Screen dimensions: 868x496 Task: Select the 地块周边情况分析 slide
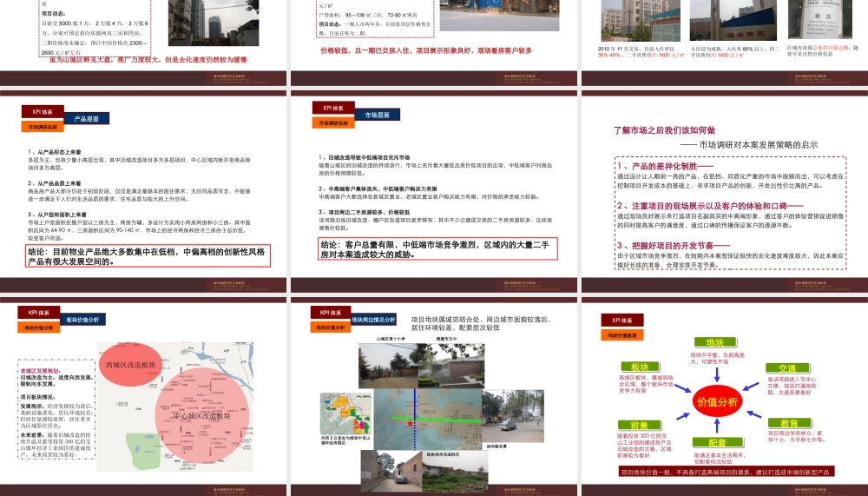click(x=434, y=396)
